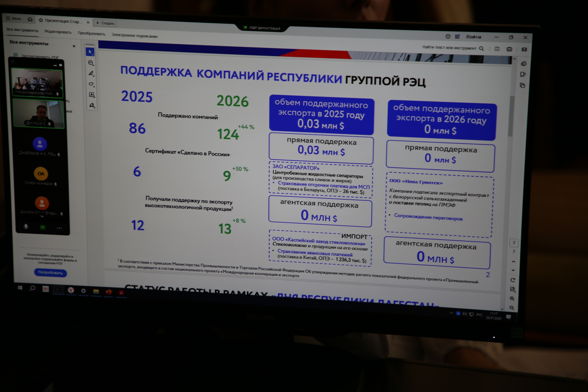
Task: Switch the РУС input language
Action: [479, 315]
